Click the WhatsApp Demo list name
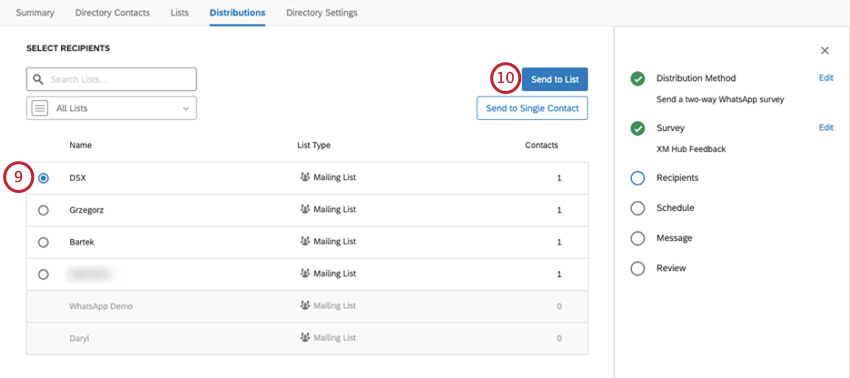 (x=101, y=306)
